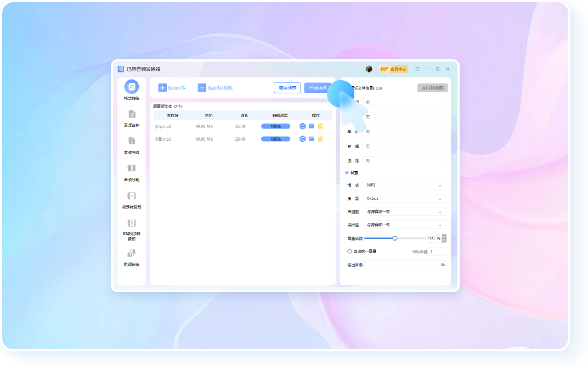Click the volume percentage field showing 100
Screen dimensions: 588x369
434,238
